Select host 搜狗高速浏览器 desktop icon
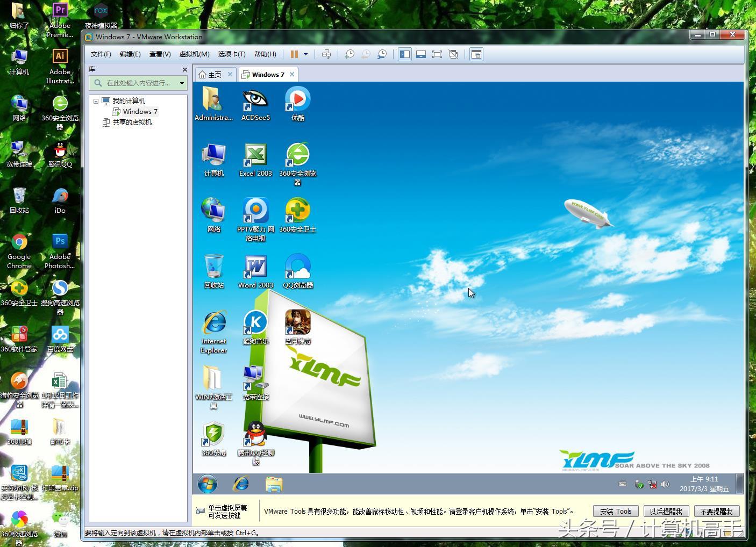Image resolution: width=756 pixels, height=547 pixels. pyautogui.click(x=60, y=298)
